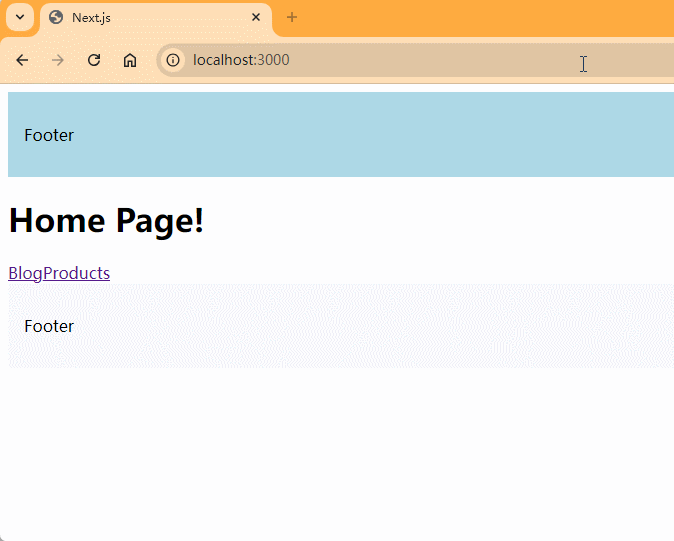Close the Next.js tab
Viewport: 674px width, 541px height.
click(x=256, y=18)
